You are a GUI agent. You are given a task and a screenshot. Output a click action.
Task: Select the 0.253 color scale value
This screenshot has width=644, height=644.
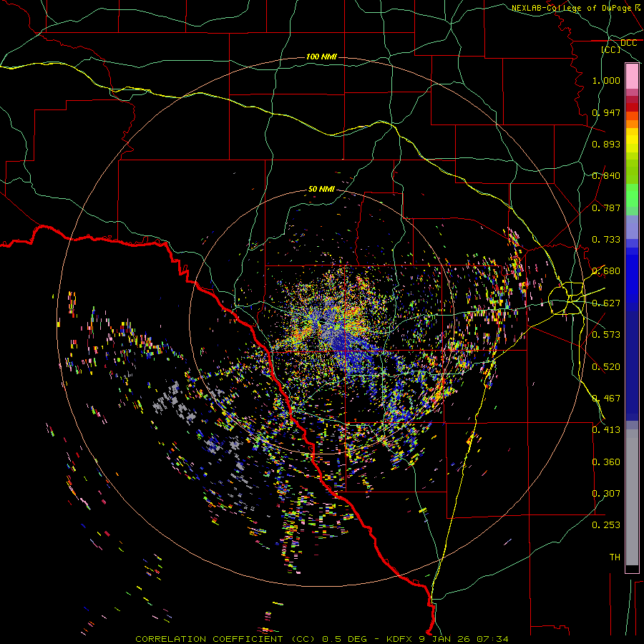(606, 525)
